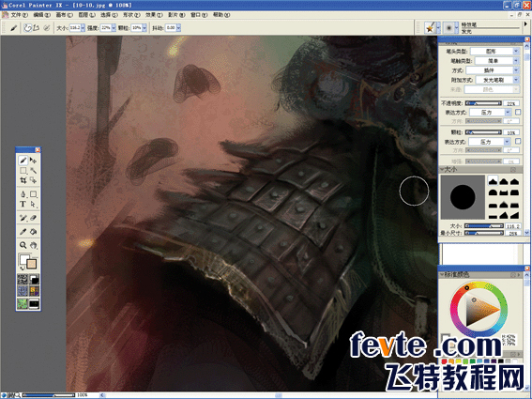Enable invert for 颗粒 表达方式
This screenshot has width=532, height=399.
518,141
